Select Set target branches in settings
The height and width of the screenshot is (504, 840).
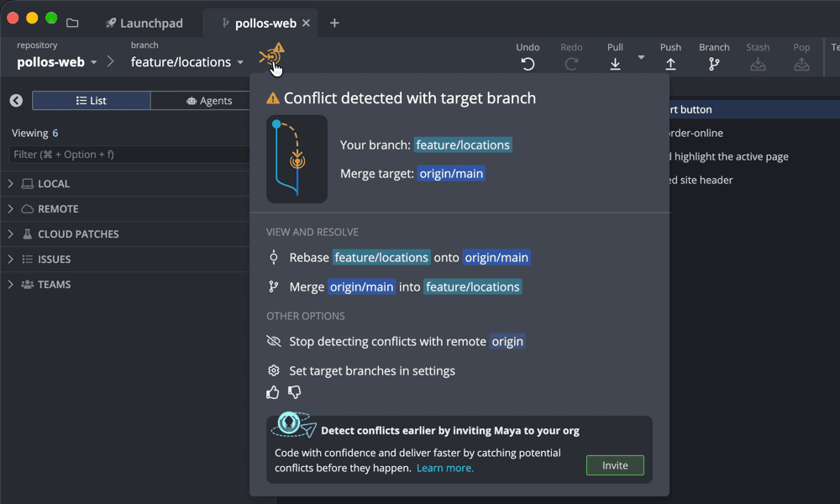click(360, 370)
